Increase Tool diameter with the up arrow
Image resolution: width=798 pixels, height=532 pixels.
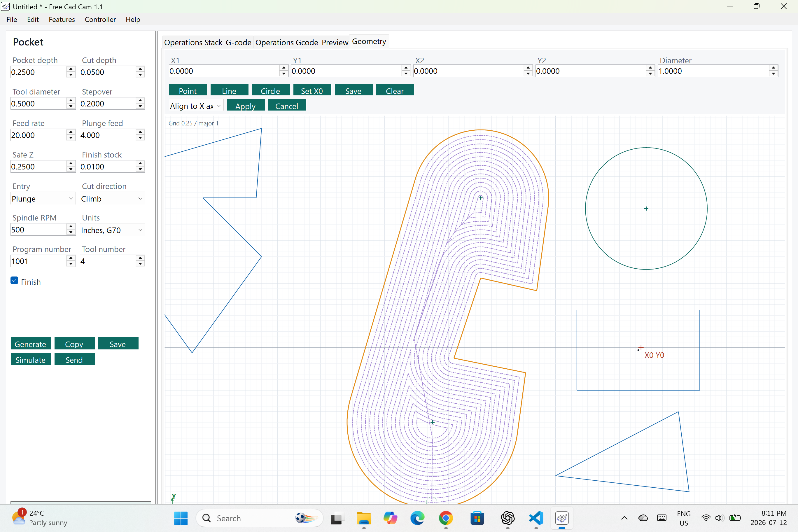coord(71,100)
